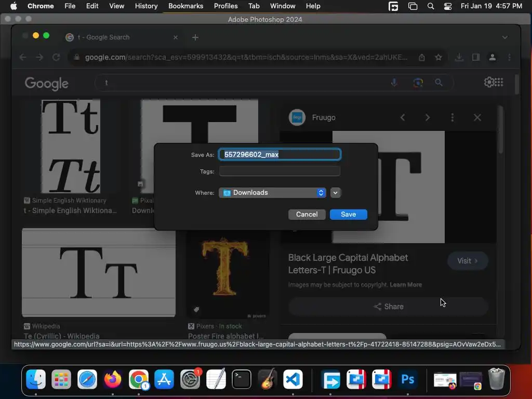Share this page from the address bar
Image resolution: width=532 pixels, height=399 pixels.
(x=422, y=57)
